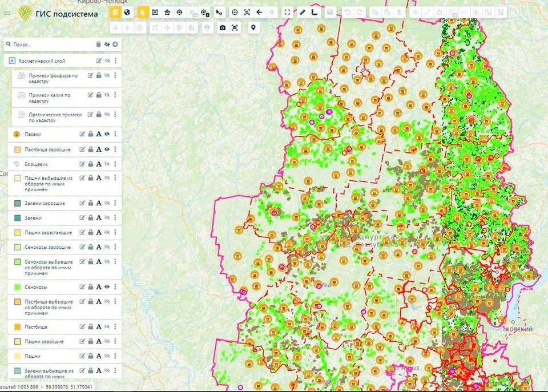Select the arrow pointer tool
548x392 pixels.
click(x=142, y=12)
